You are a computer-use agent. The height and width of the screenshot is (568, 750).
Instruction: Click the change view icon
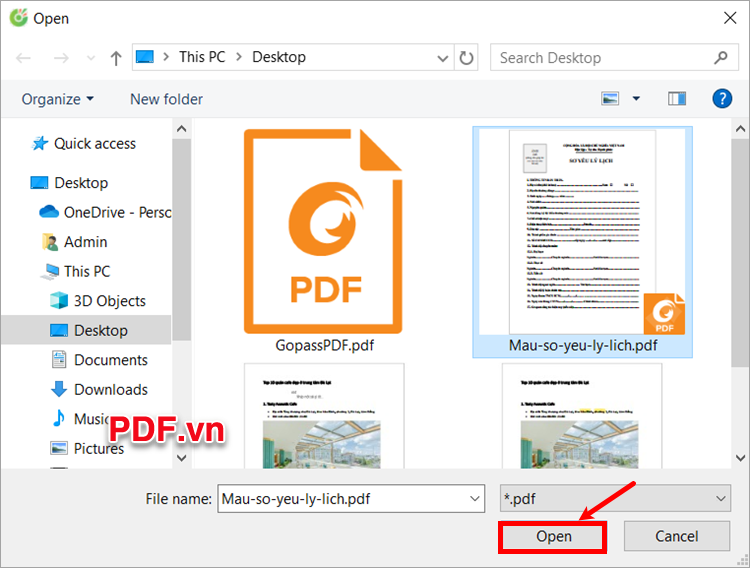click(611, 98)
